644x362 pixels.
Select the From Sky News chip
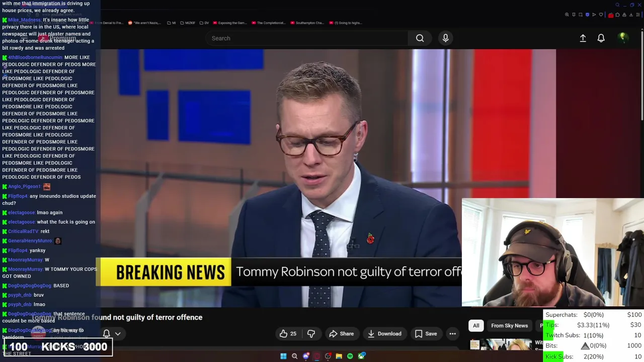(509, 326)
